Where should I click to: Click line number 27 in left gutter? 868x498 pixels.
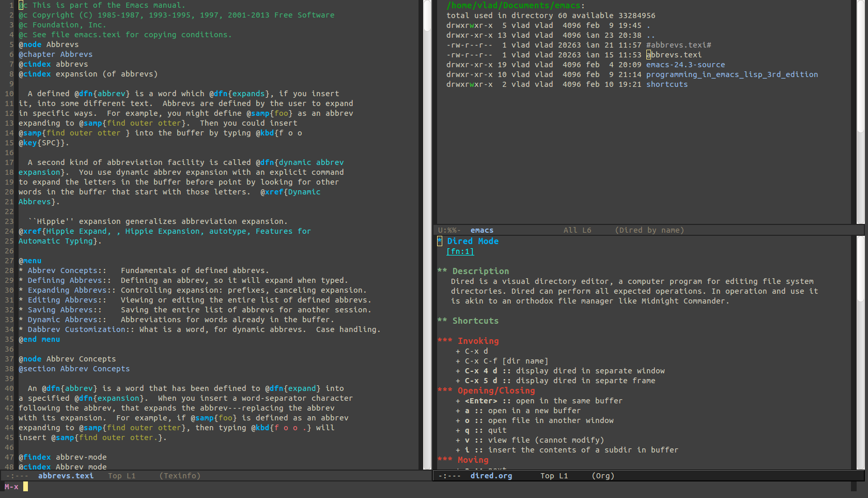click(9, 261)
